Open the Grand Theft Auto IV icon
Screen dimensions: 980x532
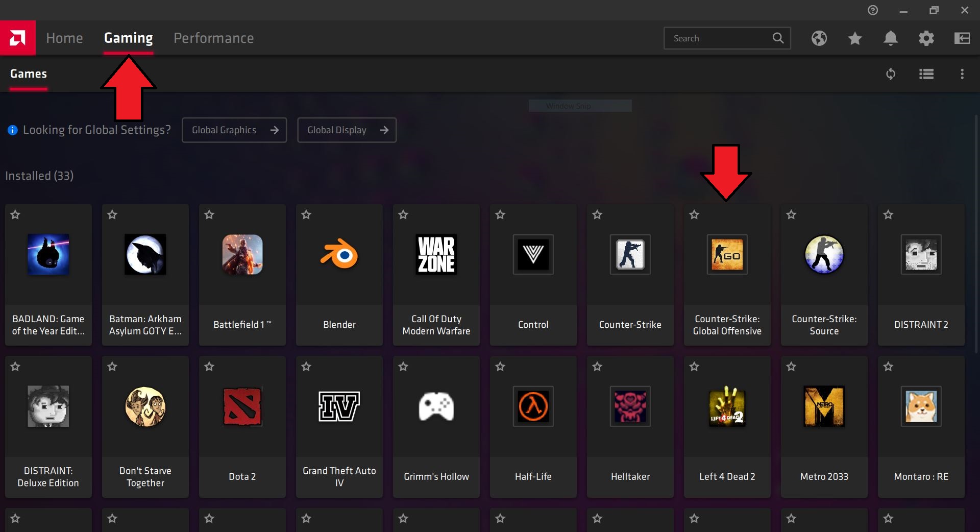pyautogui.click(x=339, y=406)
